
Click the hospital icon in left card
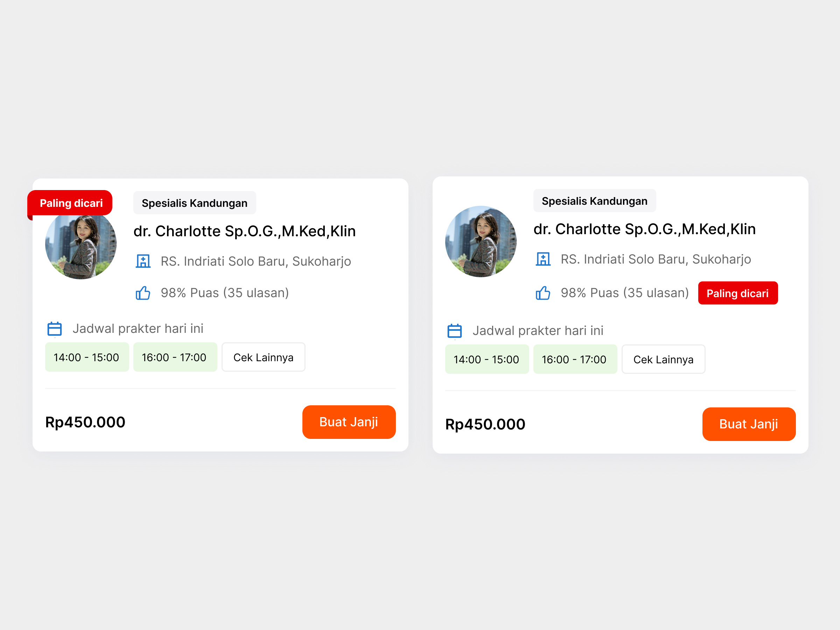pyautogui.click(x=143, y=261)
